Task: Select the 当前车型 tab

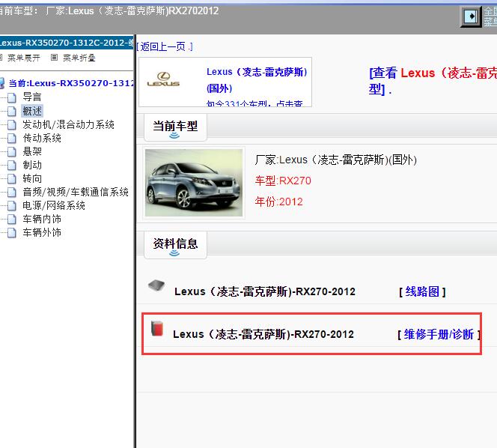Action: pos(175,127)
